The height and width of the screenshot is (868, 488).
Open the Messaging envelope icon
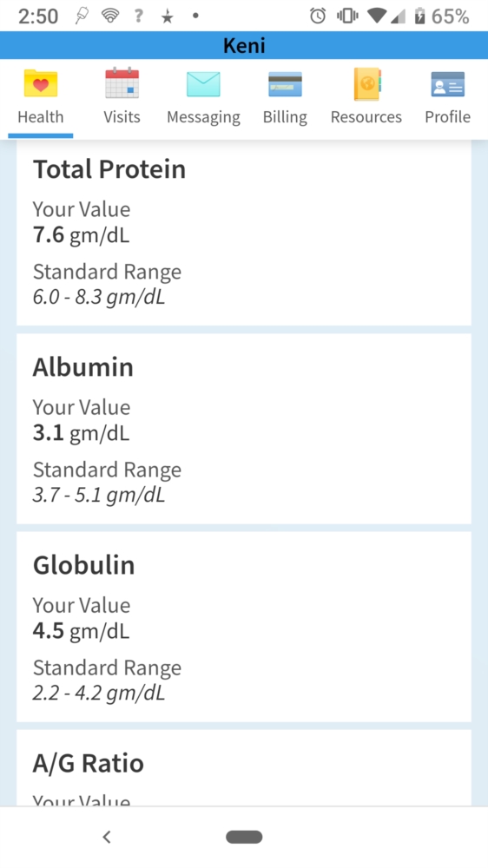click(x=203, y=84)
